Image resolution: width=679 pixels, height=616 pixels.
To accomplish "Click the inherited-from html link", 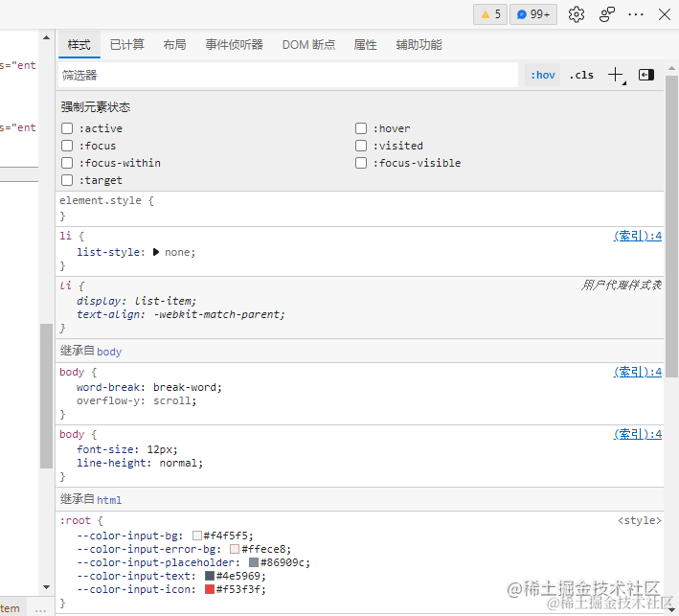I will (x=109, y=500).
